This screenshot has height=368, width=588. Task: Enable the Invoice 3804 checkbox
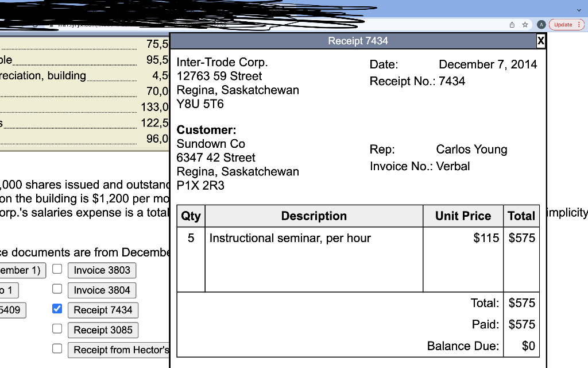(x=57, y=290)
